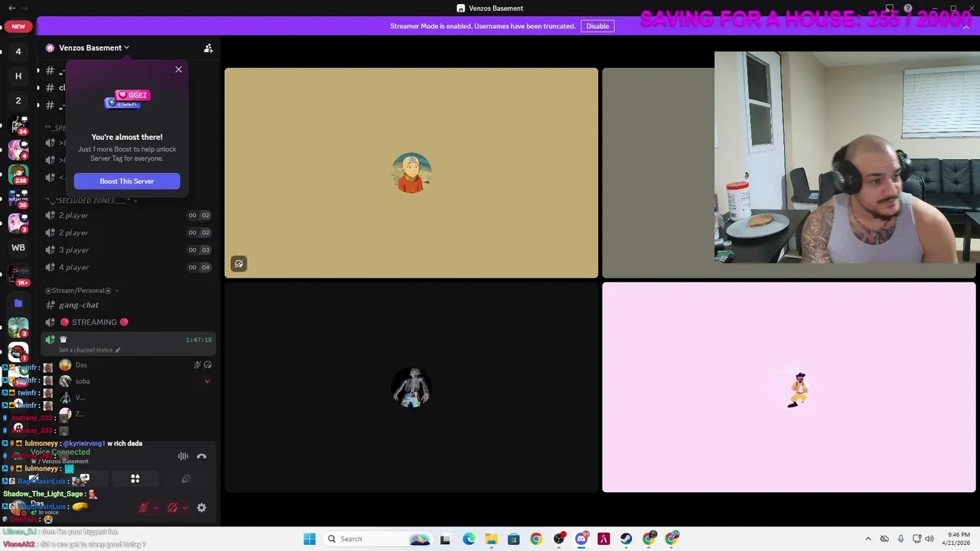Open Discord from the taskbar
The height and width of the screenshot is (551, 980).
tap(581, 539)
